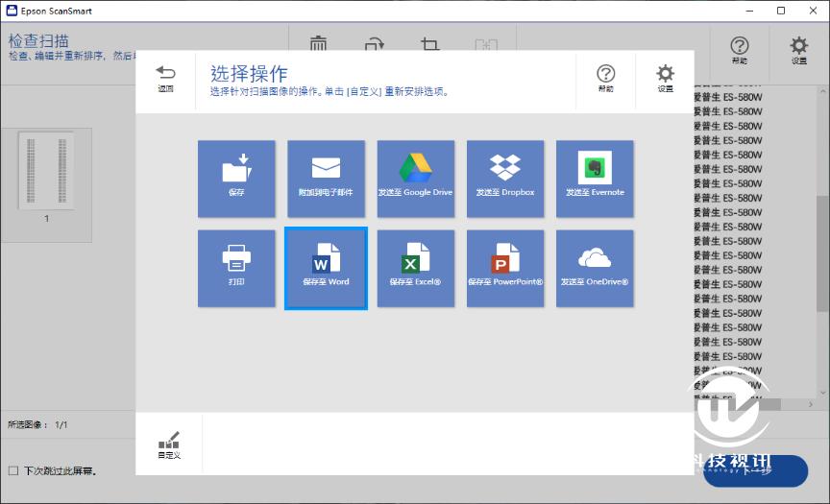Minimize the Epson ScanSmart window
This screenshot has height=504, width=830.
(x=749, y=11)
